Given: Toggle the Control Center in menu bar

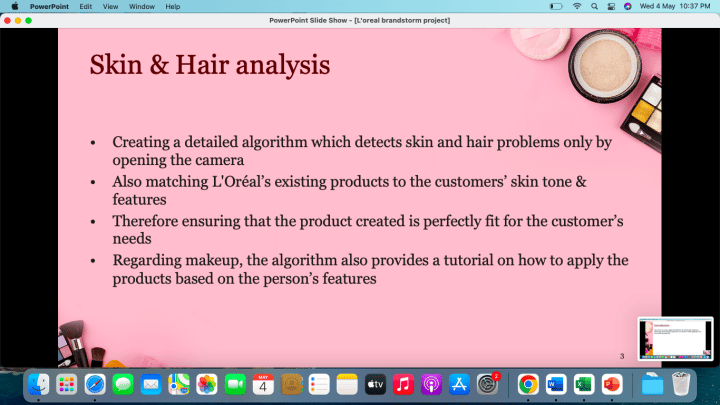Looking at the screenshot, I should (611, 6).
